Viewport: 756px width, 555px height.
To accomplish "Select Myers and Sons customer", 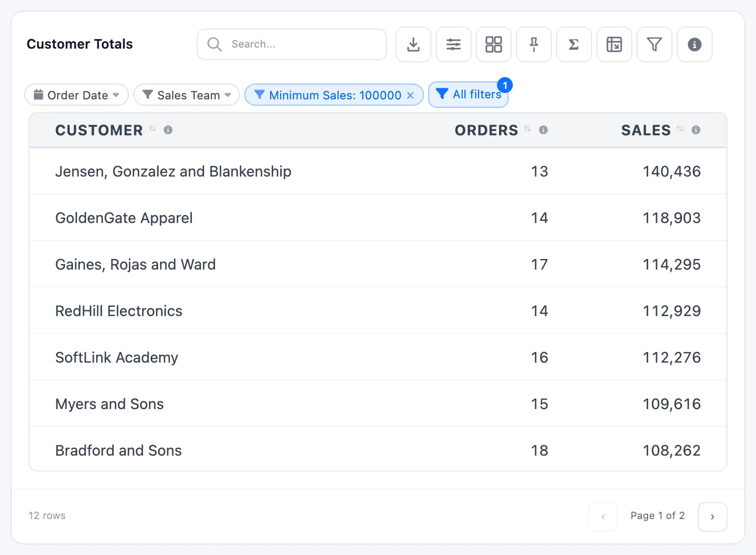I will 109,404.
